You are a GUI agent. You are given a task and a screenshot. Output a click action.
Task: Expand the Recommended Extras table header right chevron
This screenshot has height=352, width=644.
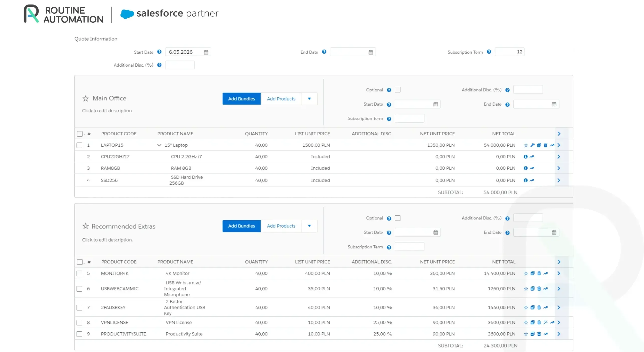click(559, 262)
